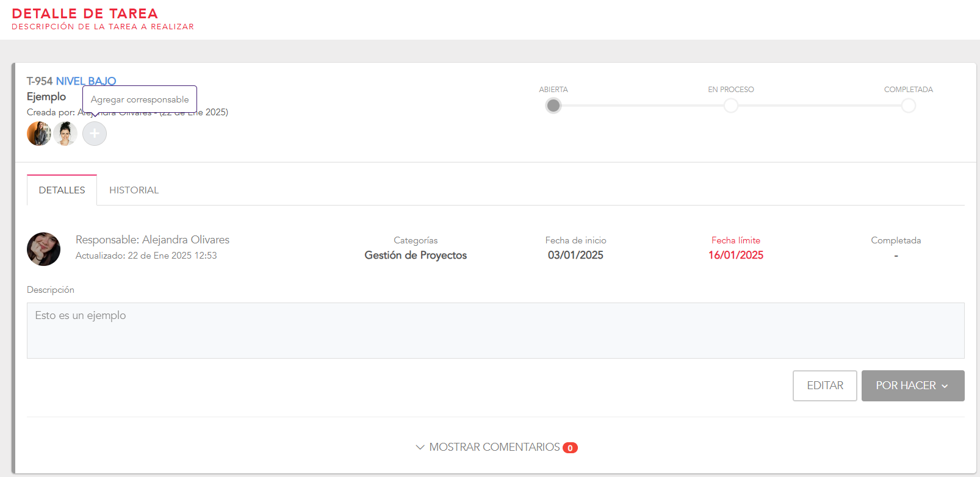Viewport: 980px width, 477px height.
Task: Click Alejandra Olivares' responsible profile photo
Action: [x=43, y=249]
